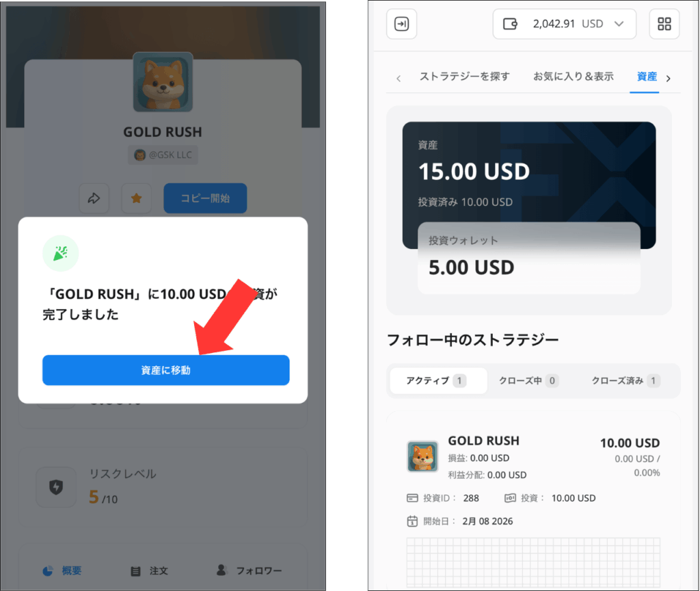This screenshot has height=591, width=700.
Task: Open the grid apps menu icon
Action: click(x=664, y=24)
